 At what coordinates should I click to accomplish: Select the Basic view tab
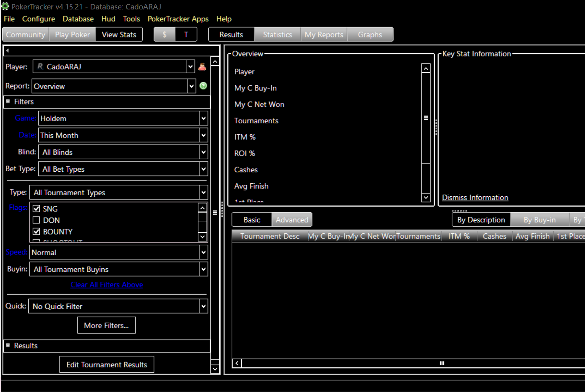pos(252,220)
